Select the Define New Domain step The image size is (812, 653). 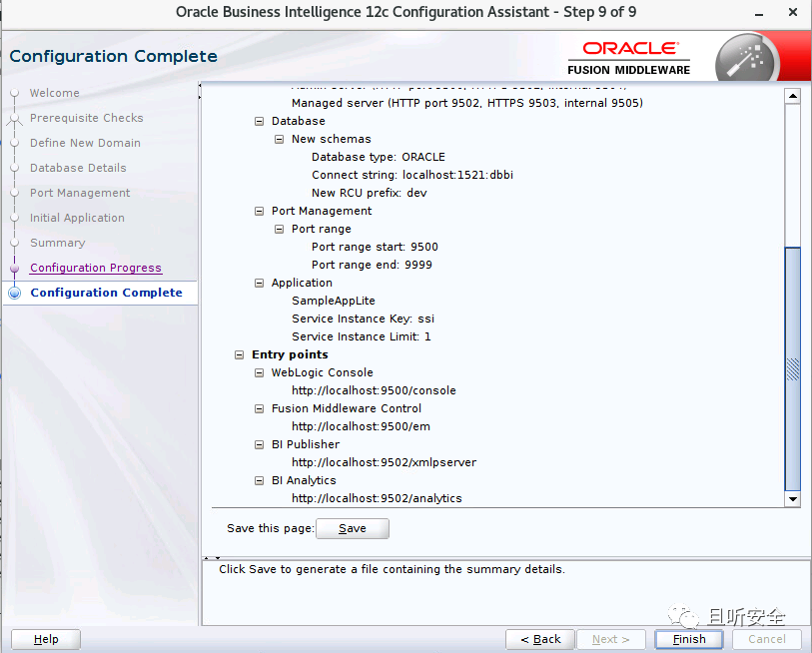tap(85, 143)
